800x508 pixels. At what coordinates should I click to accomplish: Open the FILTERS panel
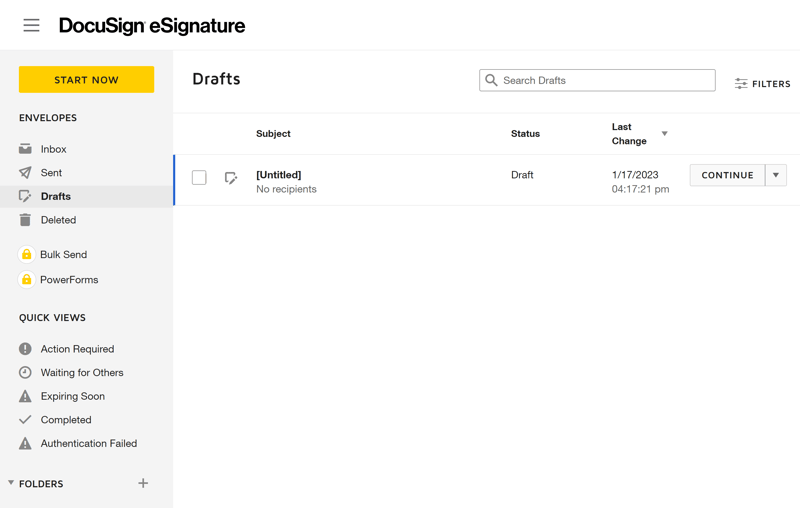click(x=763, y=84)
